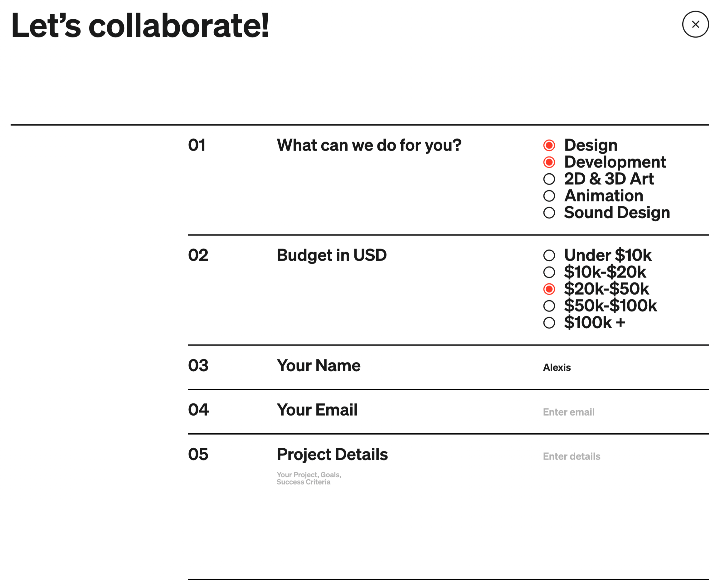Choose the $50k-$100k budget
Viewport: 720px width, 588px height.
pos(549,306)
